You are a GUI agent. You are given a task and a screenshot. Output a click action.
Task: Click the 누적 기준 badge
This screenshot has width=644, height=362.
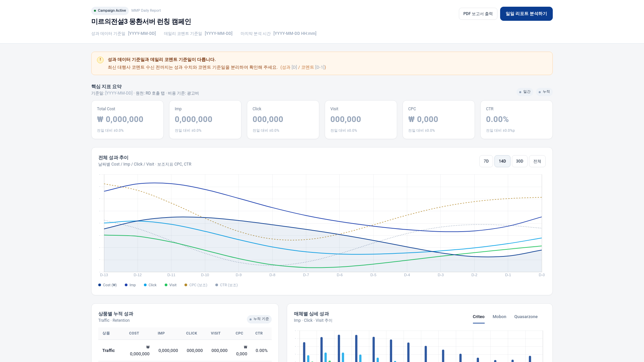click(x=259, y=319)
